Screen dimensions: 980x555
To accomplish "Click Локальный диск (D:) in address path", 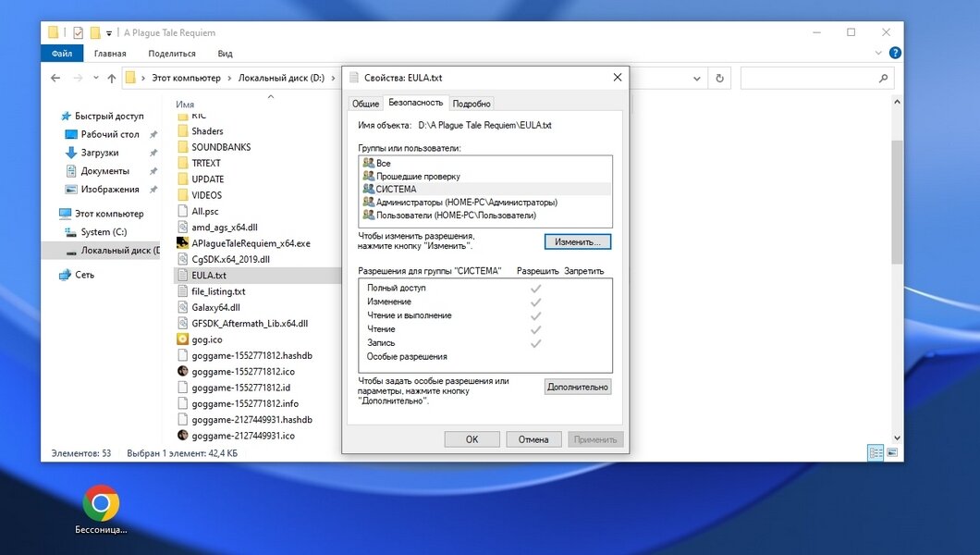I will (x=281, y=78).
